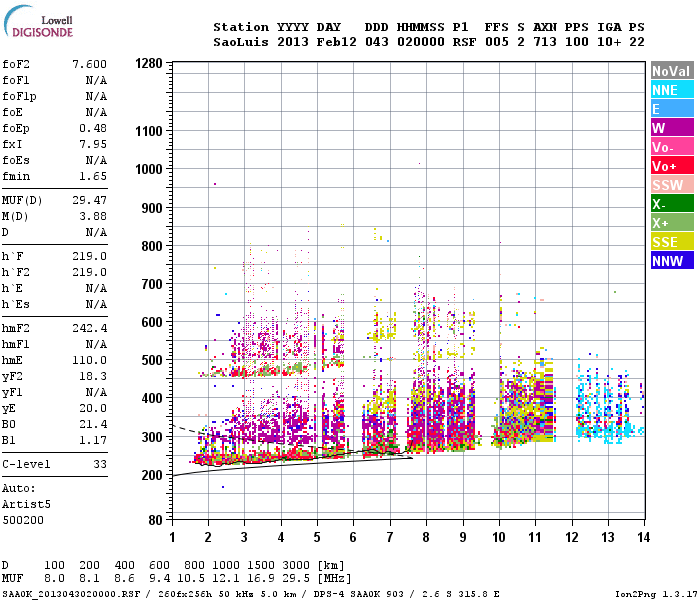The width and height of the screenshot is (700, 600).
Task: Click the 1000 km height axis label
Action: 149,169
